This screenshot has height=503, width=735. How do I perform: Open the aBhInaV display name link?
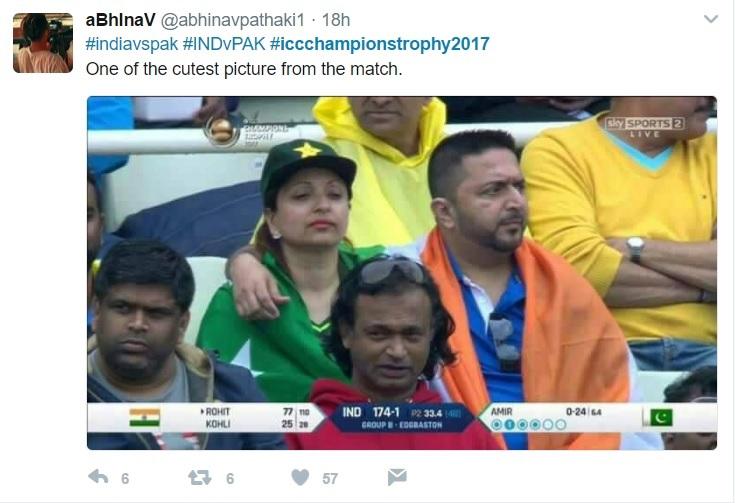pos(120,20)
